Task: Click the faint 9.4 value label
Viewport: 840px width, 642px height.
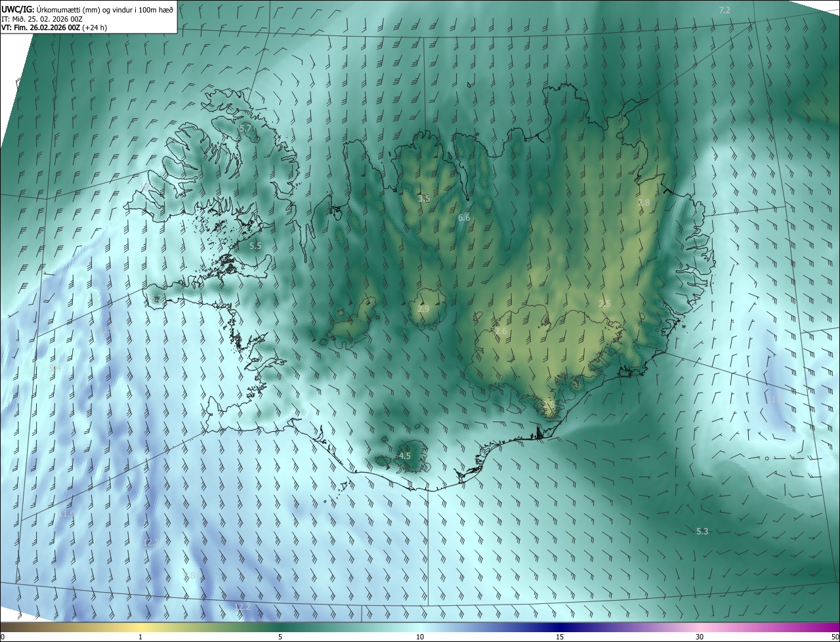Action: [x=55, y=368]
